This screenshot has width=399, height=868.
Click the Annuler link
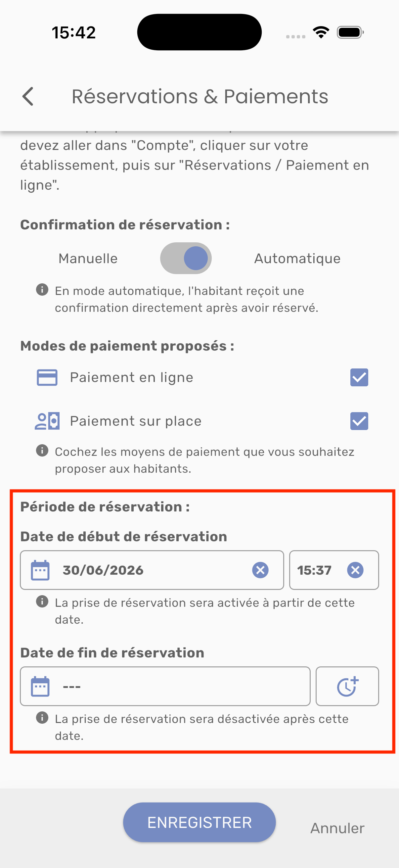click(337, 828)
